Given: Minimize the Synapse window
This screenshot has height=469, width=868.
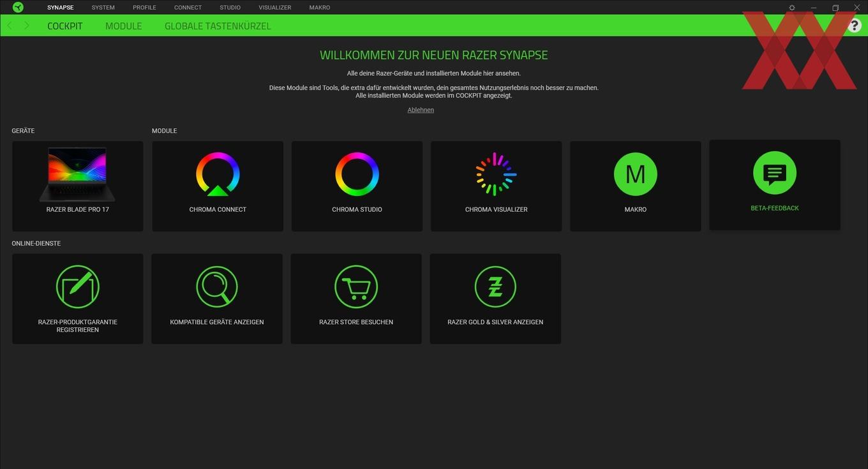Looking at the screenshot, I should [814, 8].
